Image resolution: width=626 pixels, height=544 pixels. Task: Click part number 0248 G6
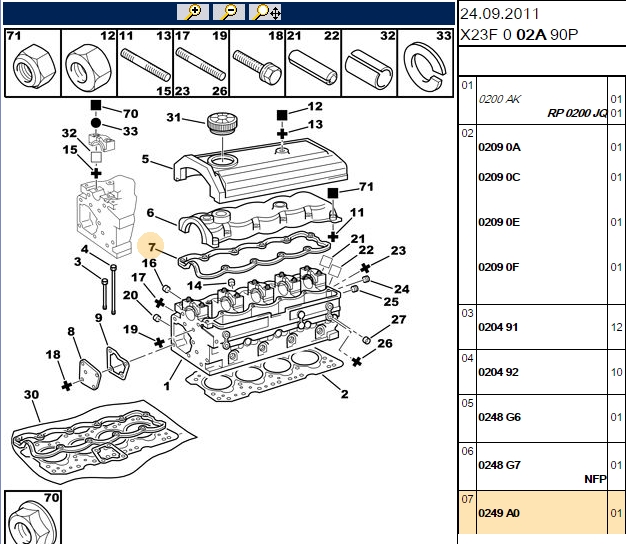(499, 417)
